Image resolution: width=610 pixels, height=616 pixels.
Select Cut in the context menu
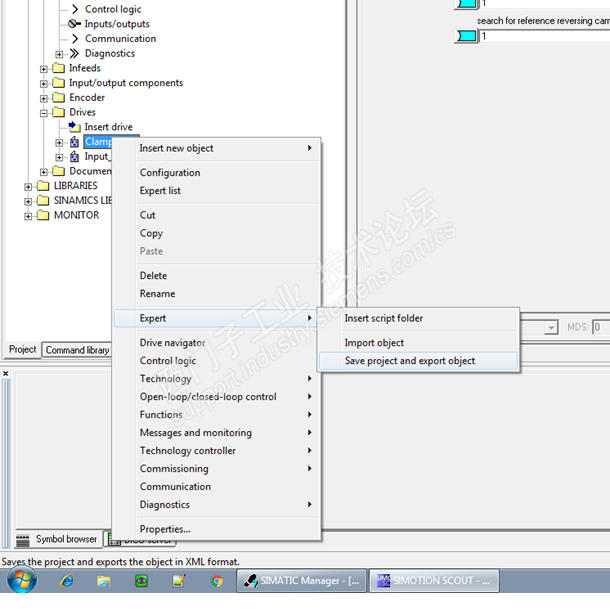click(217, 215)
